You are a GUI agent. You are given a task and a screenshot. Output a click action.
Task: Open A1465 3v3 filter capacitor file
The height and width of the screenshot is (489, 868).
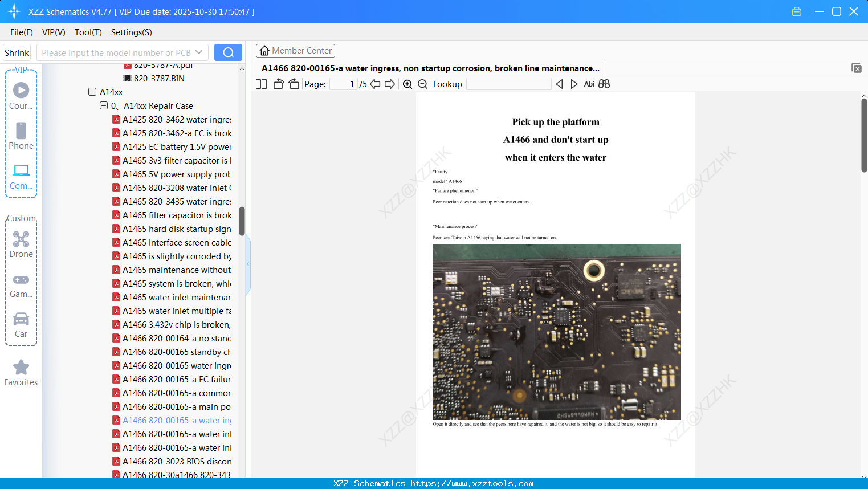(x=177, y=161)
